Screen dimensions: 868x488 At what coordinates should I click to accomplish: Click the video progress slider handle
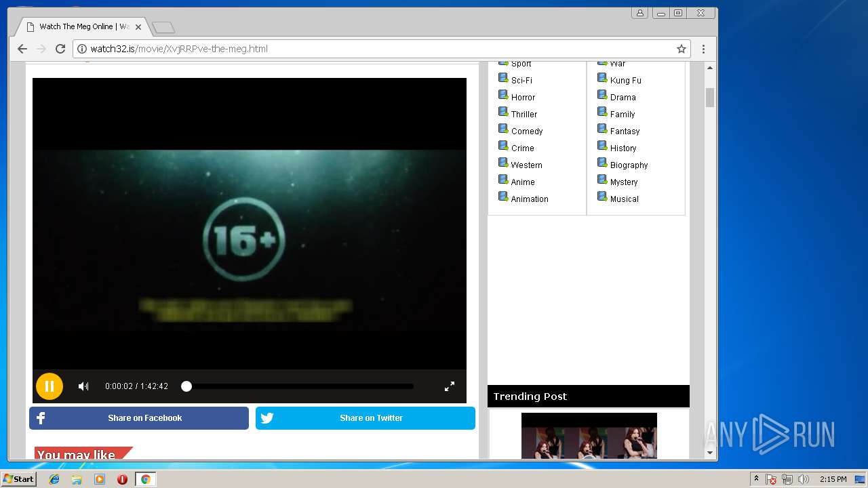point(186,386)
